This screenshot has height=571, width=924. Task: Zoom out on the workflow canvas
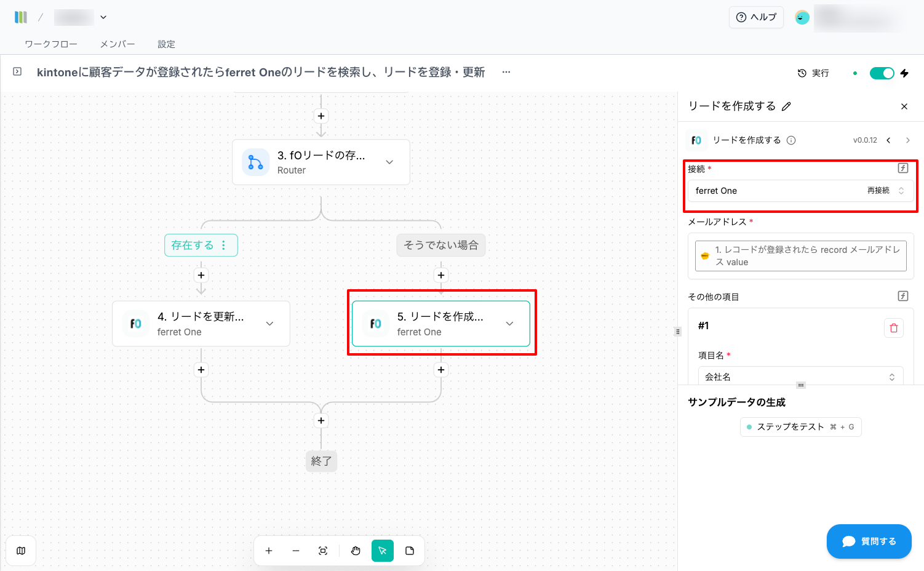[x=296, y=551]
